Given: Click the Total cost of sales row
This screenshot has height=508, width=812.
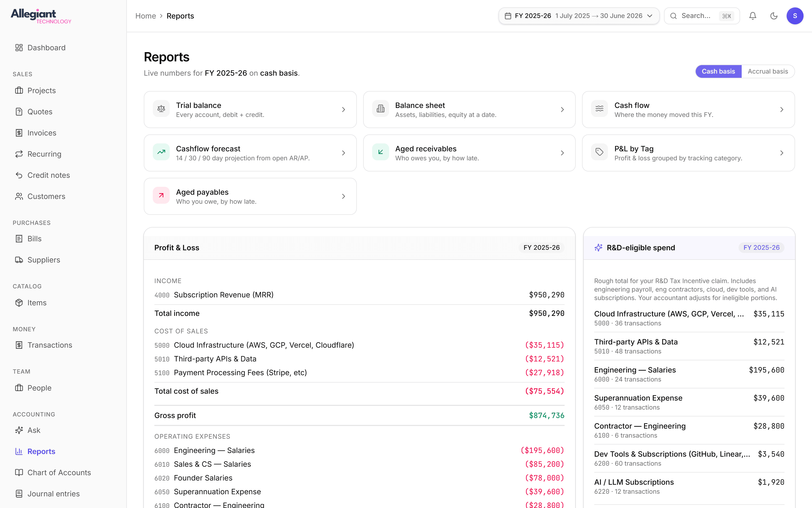Looking at the screenshot, I should coord(359,391).
